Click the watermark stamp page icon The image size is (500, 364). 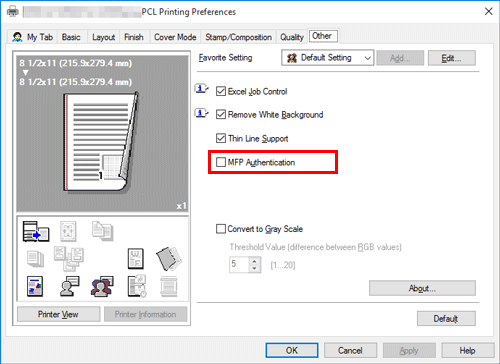pyautogui.click(x=136, y=258)
